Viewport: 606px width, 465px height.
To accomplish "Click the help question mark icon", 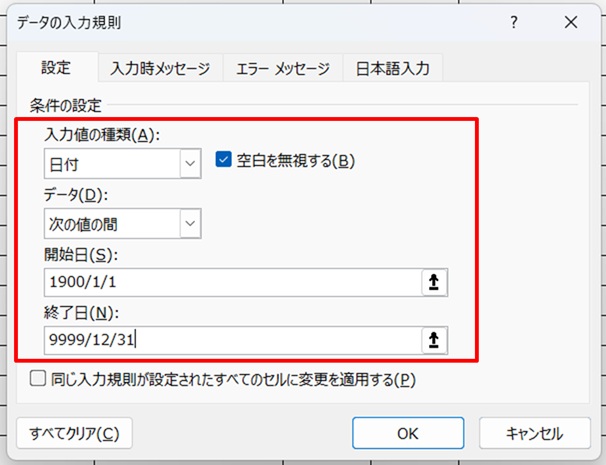I will pos(513,21).
